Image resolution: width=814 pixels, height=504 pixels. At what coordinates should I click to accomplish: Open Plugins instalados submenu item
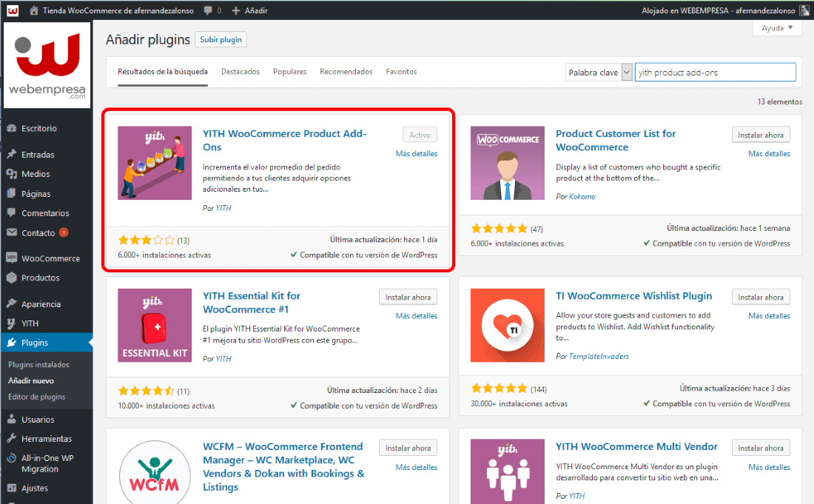(x=38, y=364)
